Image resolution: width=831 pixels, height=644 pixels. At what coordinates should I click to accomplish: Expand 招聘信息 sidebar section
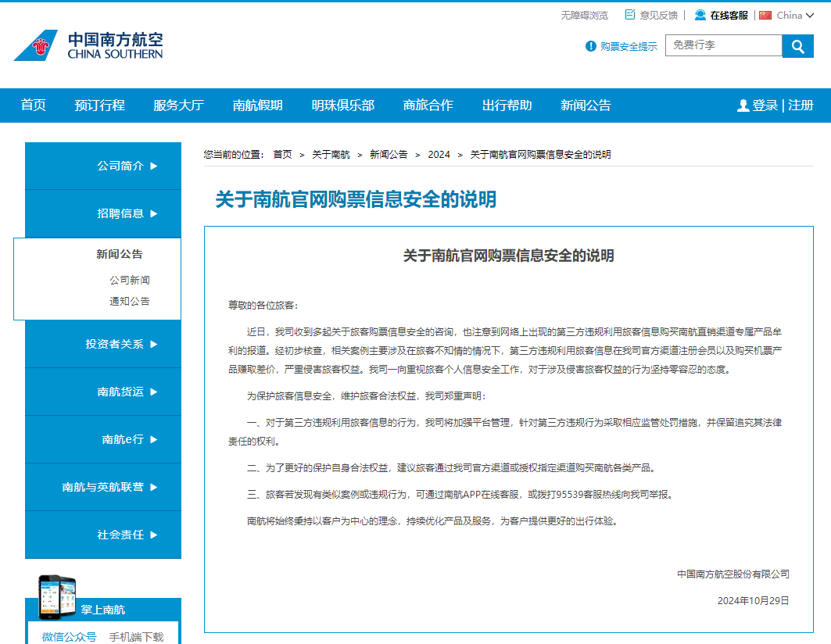[x=103, y=213]
